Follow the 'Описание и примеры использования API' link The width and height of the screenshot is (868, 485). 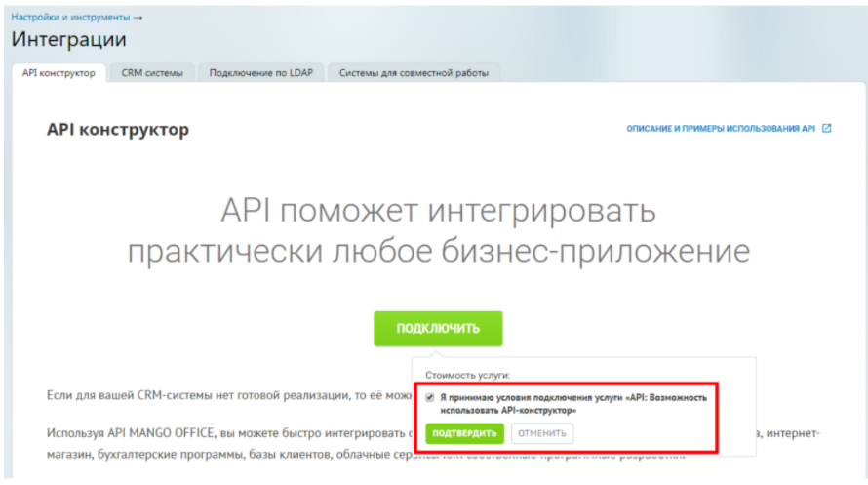click(720, 129)
